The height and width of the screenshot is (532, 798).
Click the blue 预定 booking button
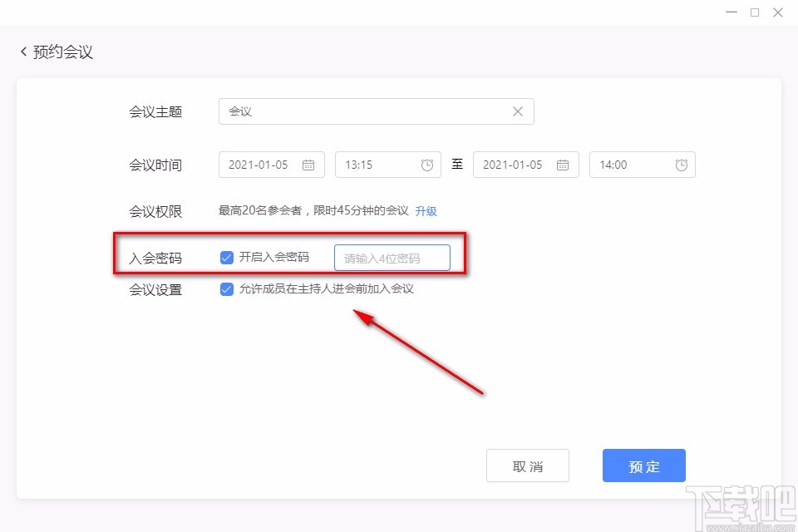(643, 465)
